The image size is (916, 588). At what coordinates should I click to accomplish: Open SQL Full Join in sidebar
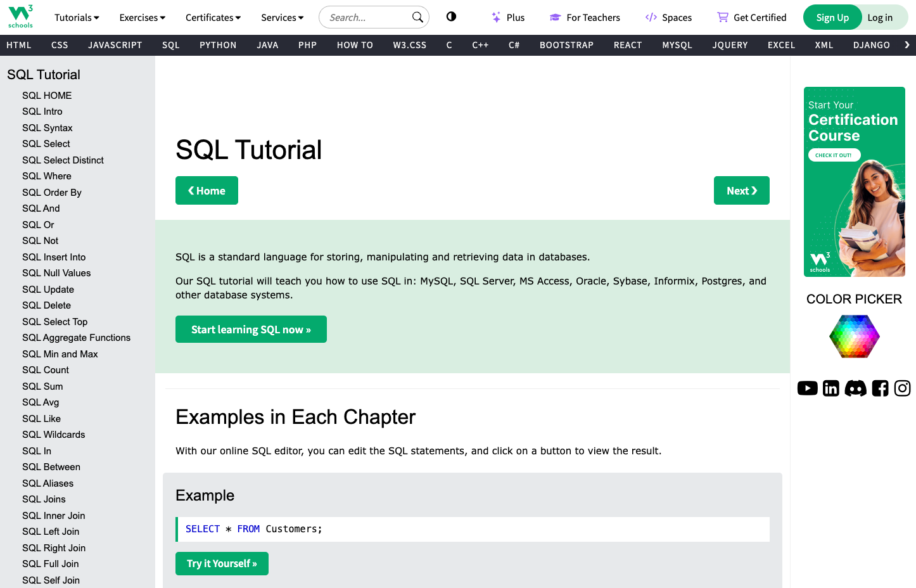(x=51, y=564)
